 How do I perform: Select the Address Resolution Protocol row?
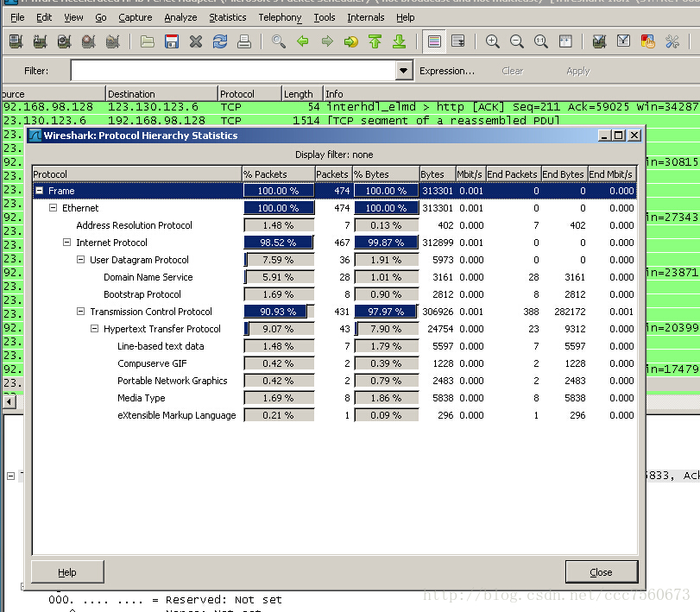(335, 225)
